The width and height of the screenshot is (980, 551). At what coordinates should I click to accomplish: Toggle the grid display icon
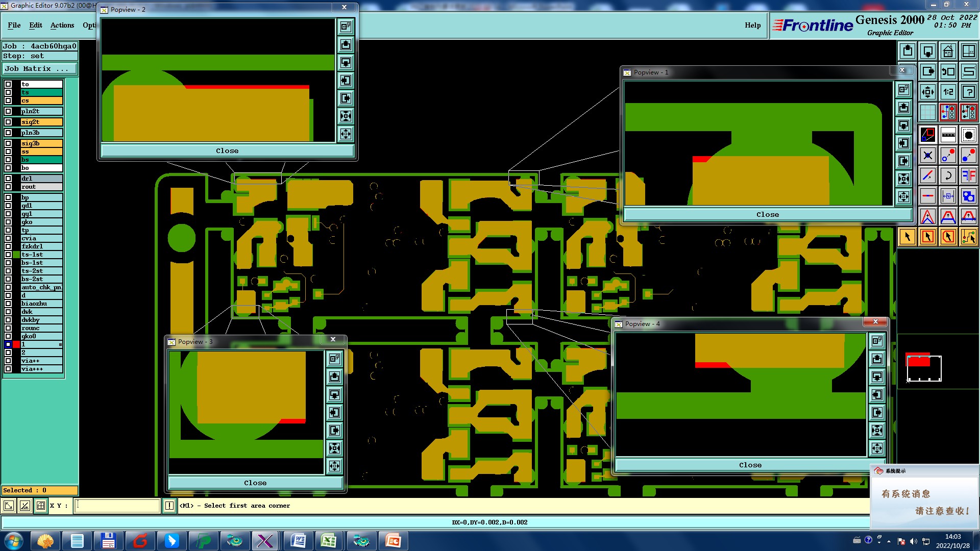927,112
